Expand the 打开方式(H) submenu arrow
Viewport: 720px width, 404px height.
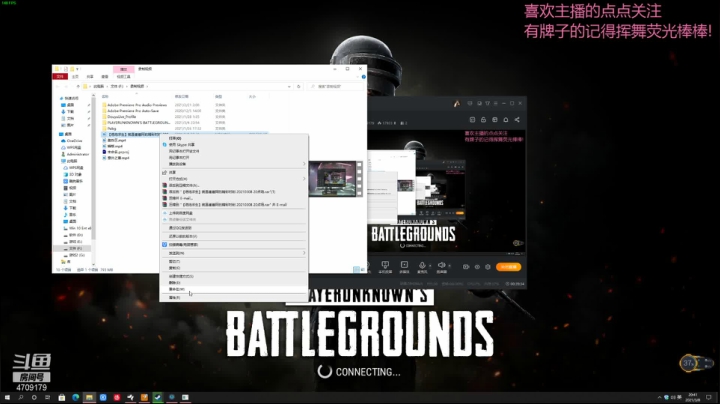pyautogui.click(x=304, y=179)
